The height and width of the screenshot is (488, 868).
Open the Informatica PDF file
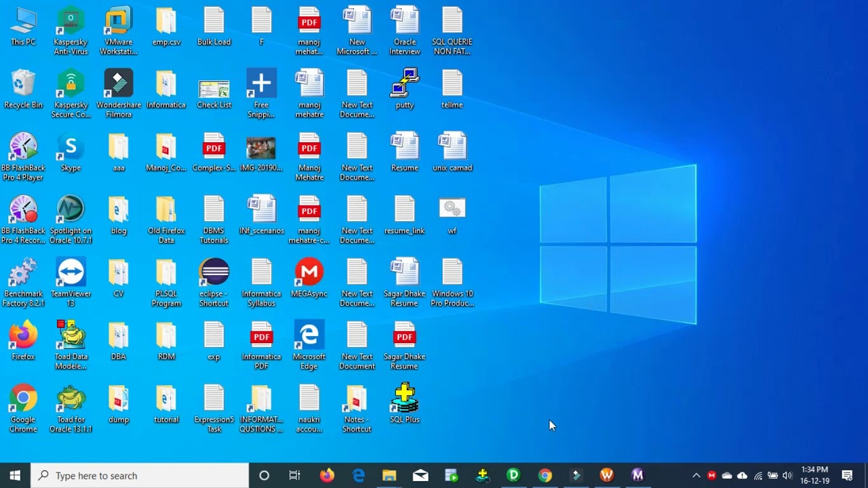point(261,346)
